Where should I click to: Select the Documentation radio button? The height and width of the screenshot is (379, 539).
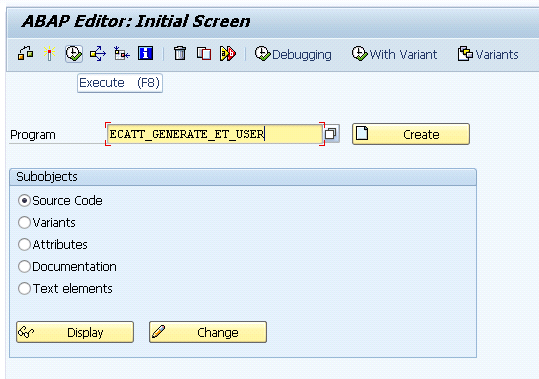click(x=24, y=267)
